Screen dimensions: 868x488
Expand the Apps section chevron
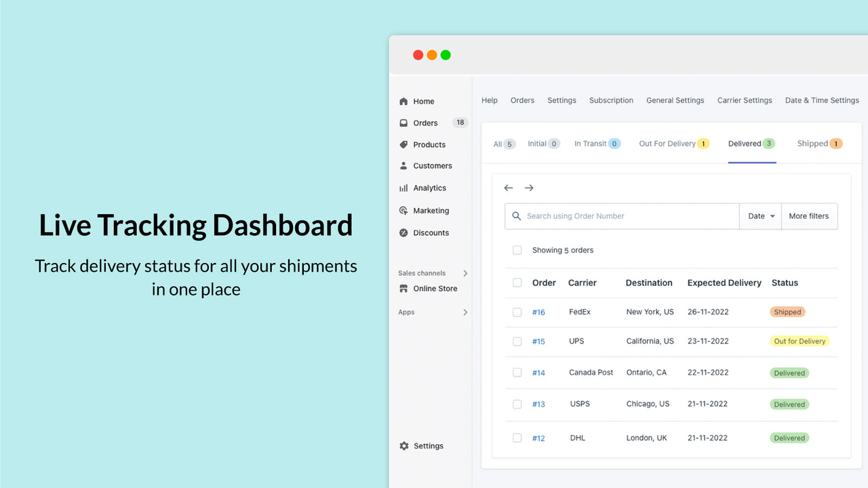click(x=465, y=312)
